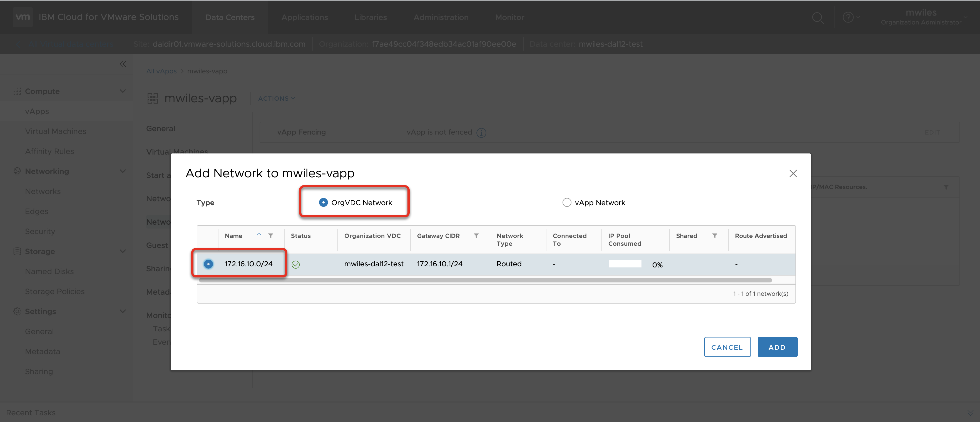Click the CANCEL button
The height and width of the screenshot is (422, 980).
[727, 347]
